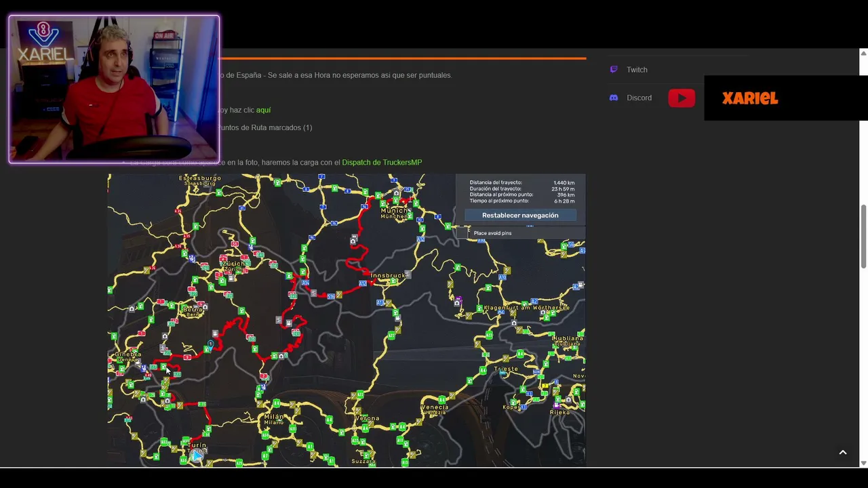
Task: Click the '1.440 km' distance value
Action: point(564,183)
